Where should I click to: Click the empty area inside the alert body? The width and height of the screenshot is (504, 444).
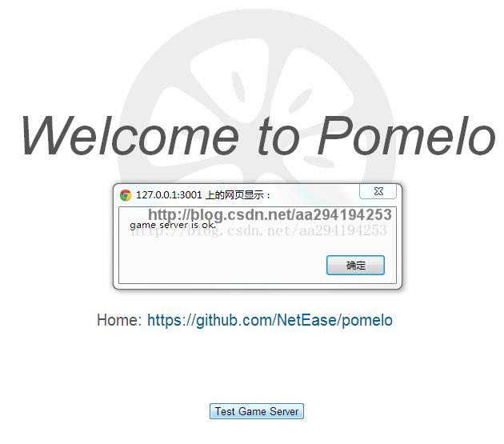[x=218, y=261]
